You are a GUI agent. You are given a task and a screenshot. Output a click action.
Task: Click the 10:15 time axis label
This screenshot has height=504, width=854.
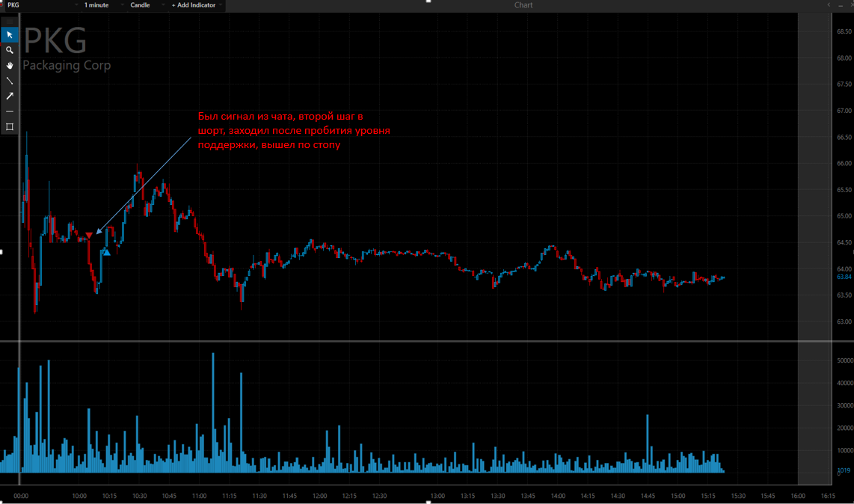[x=109, y=496]
